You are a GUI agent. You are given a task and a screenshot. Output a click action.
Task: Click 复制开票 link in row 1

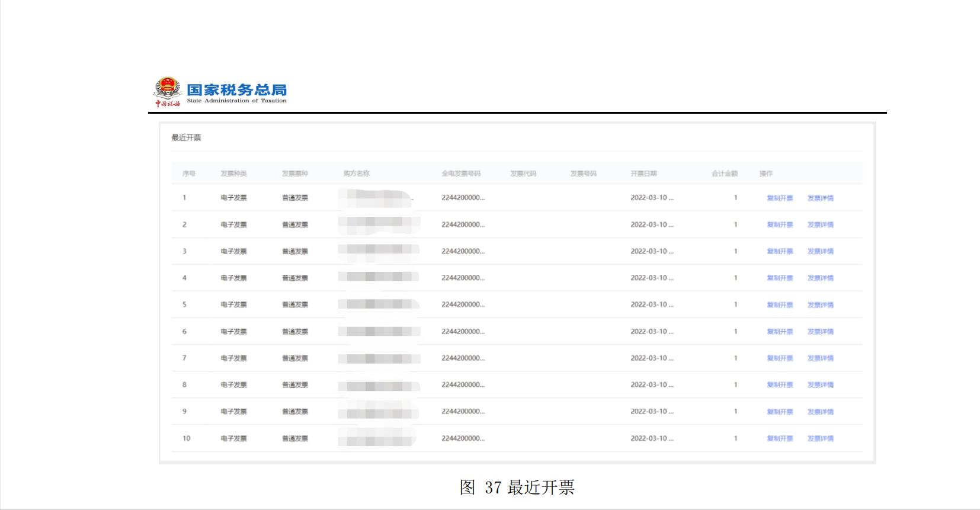(780, 198)
